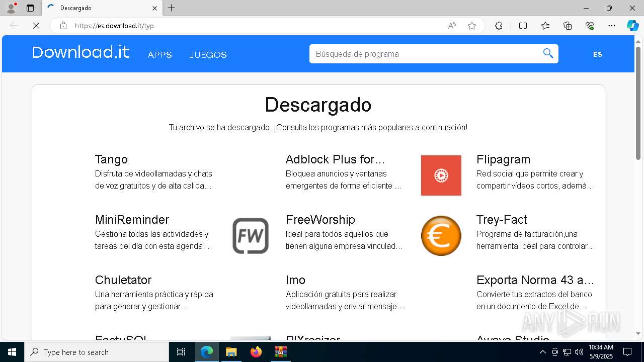Launch the Copilot sidebar icon
Screen dimensions: 644x362
(x=632, y=26)
